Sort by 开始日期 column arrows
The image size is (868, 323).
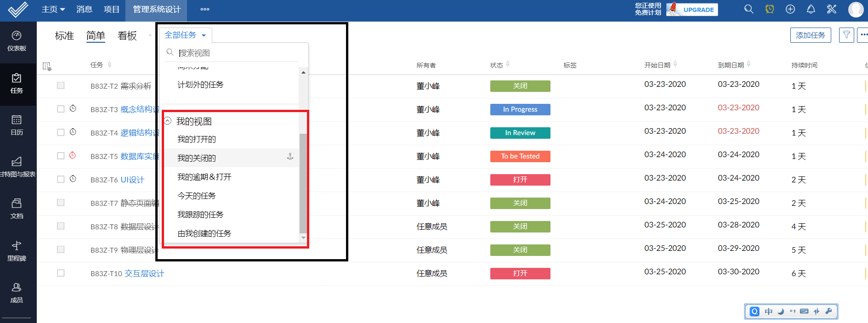(x=675, y=64)
